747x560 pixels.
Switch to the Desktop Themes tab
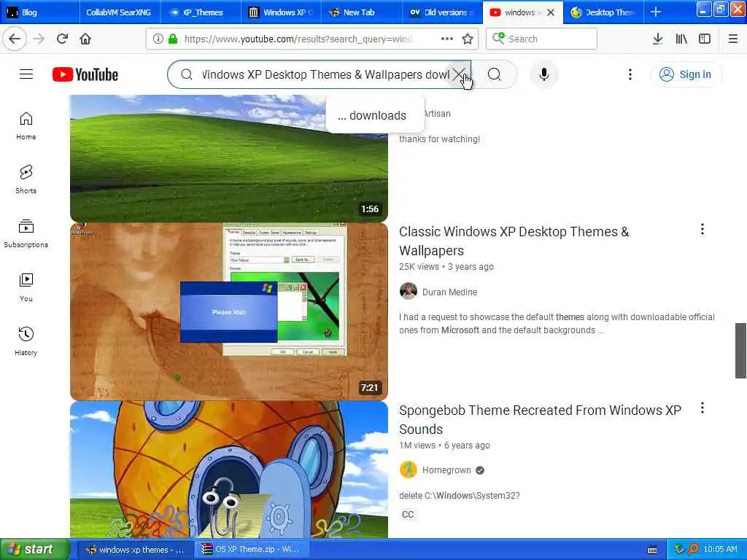603,12
